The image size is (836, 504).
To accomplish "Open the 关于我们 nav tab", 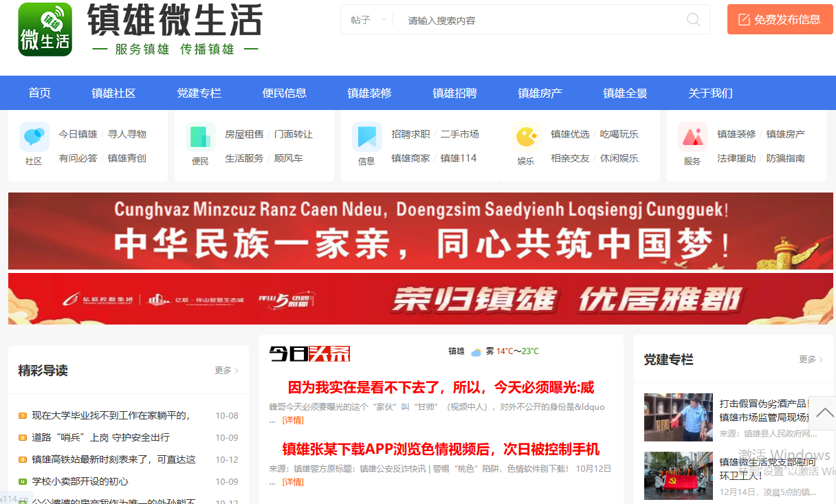I will coord(711,93).
